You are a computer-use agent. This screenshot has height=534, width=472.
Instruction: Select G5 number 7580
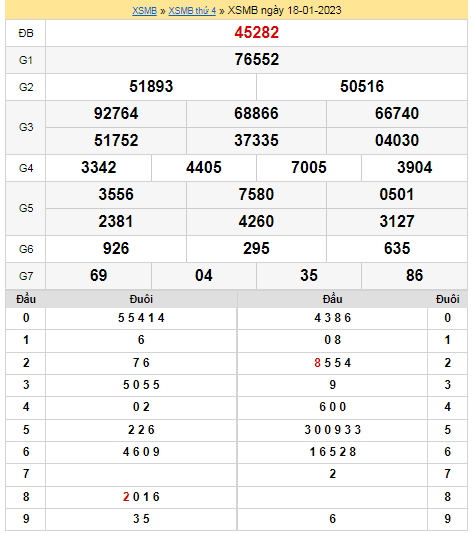pos(256,194)
